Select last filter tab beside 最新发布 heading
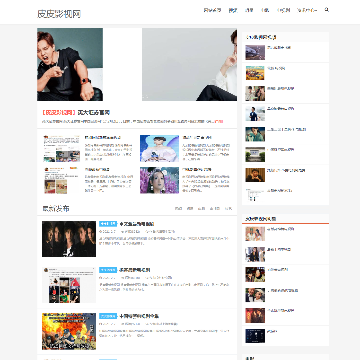 coord(228,209)
